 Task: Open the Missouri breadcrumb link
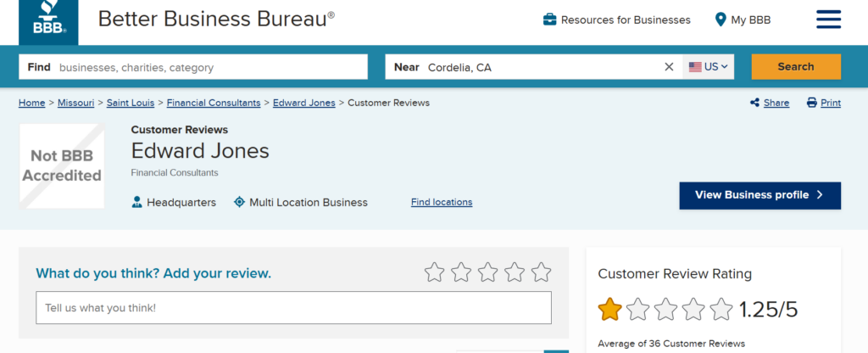coord(75,103)
